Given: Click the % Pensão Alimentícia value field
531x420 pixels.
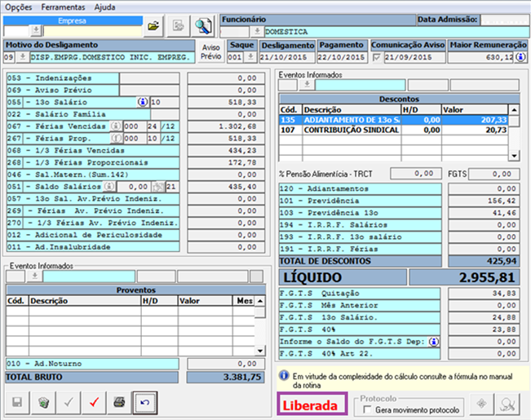Looking at the screenshot, I should 416,174.
